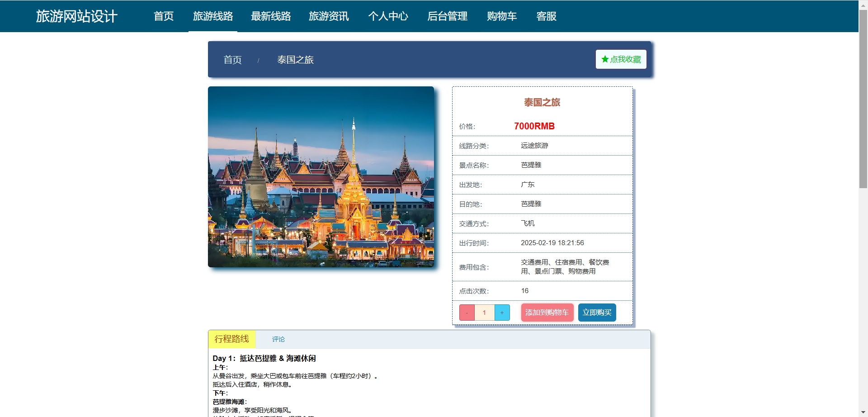Viewport: 868px width, 417px height.
Task: Open the 后台管理 admin panel
Action: [x=447, y=16]
